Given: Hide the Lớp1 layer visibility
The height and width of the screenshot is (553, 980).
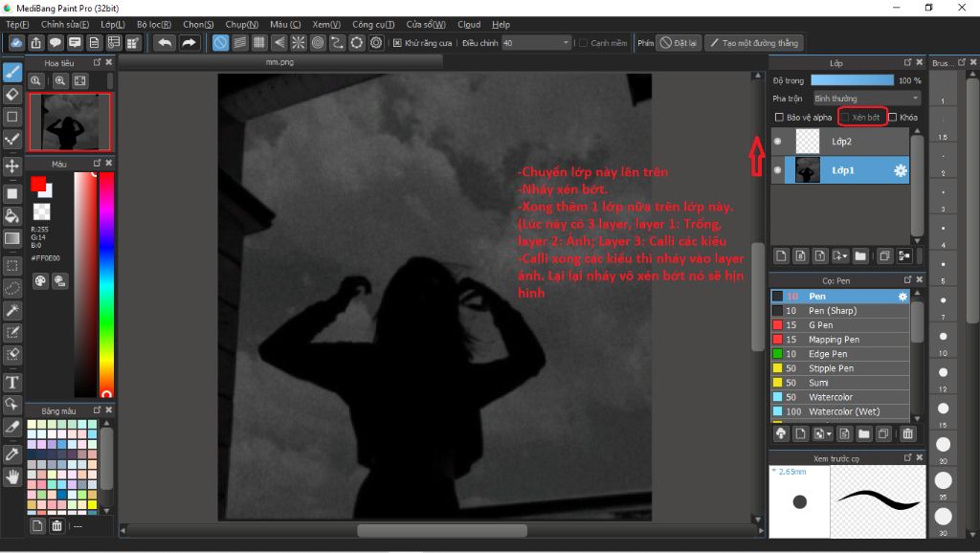Looking at the screenshot, I should pyautogui.click(x=777, y=170).
